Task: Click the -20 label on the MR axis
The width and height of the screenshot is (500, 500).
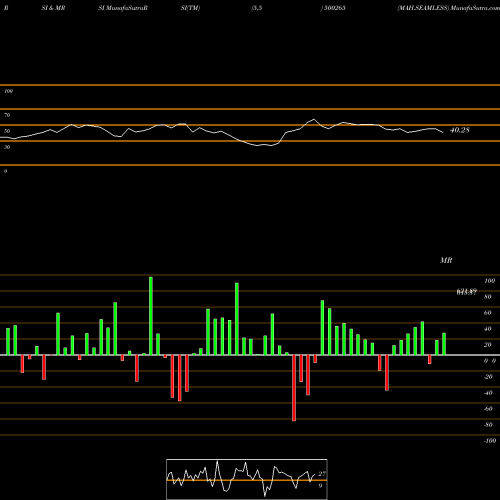Action: click(488, 377)
